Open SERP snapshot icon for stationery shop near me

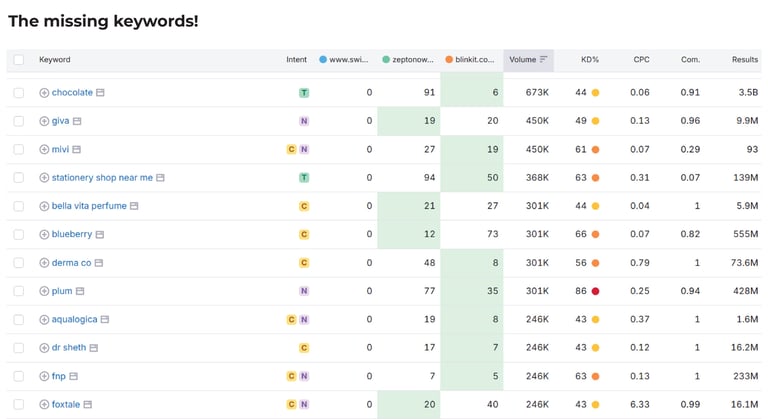click(160, 178)
